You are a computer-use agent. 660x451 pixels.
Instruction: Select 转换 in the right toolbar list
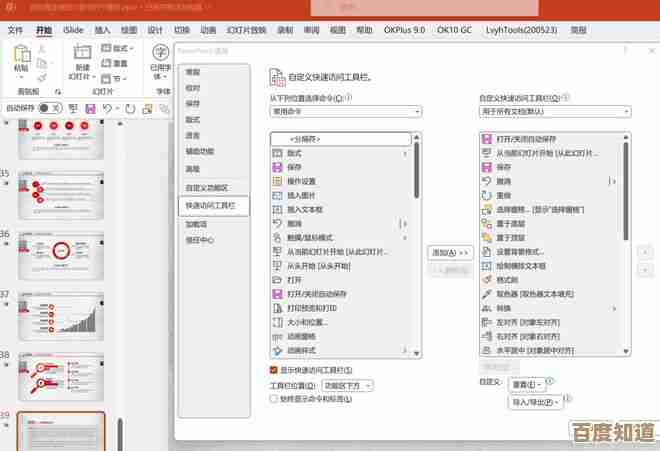(551, 308)
